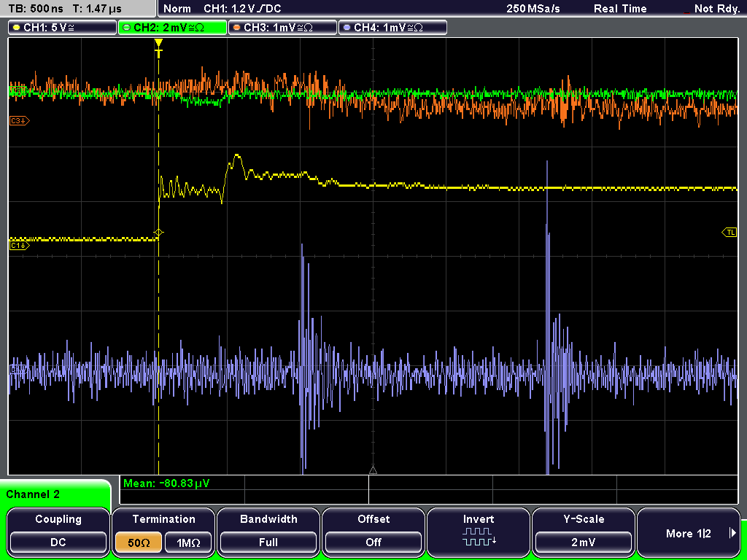Screen dimensions: 747x560
Task: Click the time reference triangle at bottom
Action: 373,470
